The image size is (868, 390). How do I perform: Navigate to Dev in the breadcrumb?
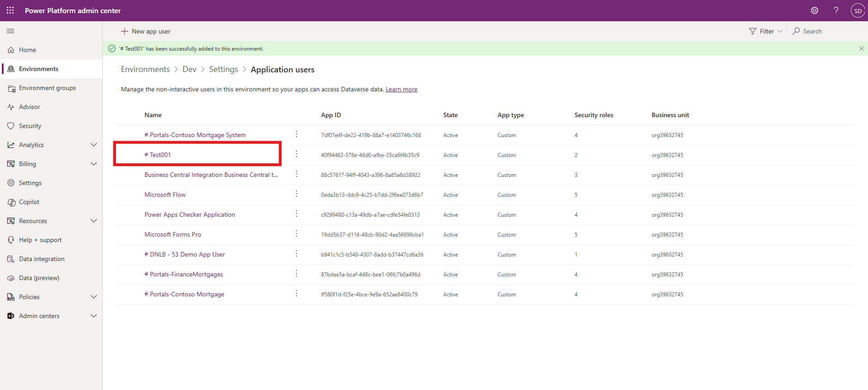point(189,69)
